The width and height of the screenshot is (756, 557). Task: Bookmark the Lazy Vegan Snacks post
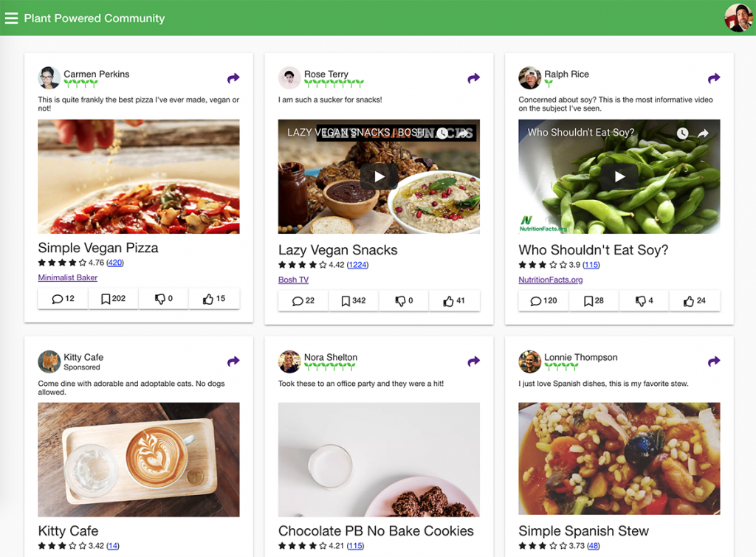(354, 301)
